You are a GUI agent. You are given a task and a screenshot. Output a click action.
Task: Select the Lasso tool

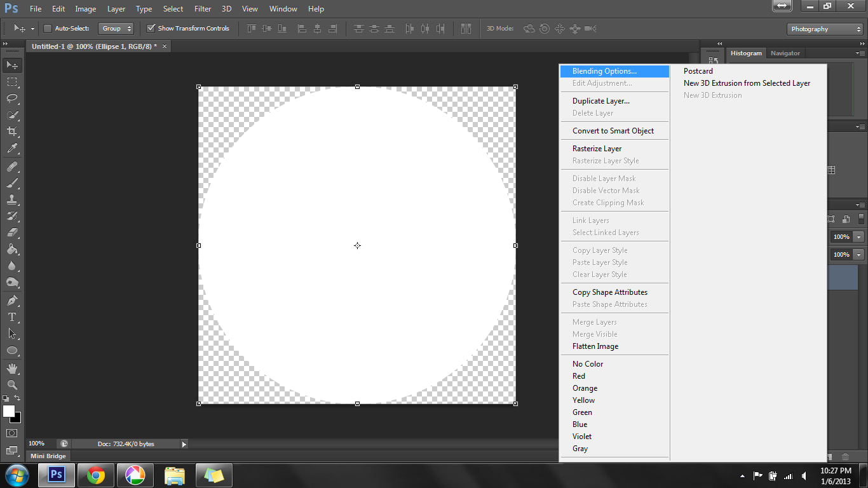coord(12,98)
